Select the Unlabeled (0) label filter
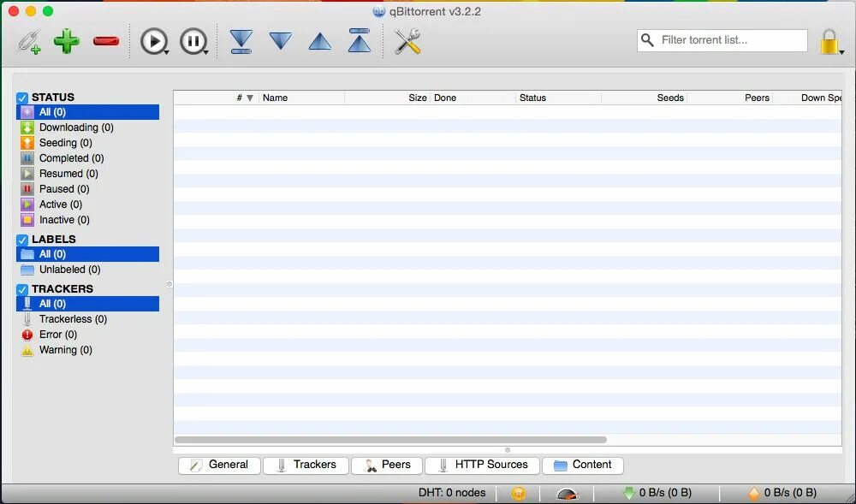 click(88, 270)
